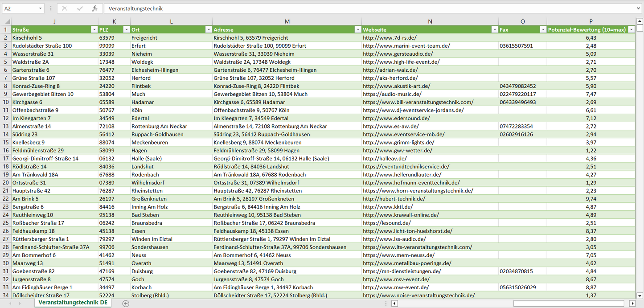The height and width of the screenshot is (308, 644).
Task: Open the Webseite column filter dropdown
Action: [494, 29]
